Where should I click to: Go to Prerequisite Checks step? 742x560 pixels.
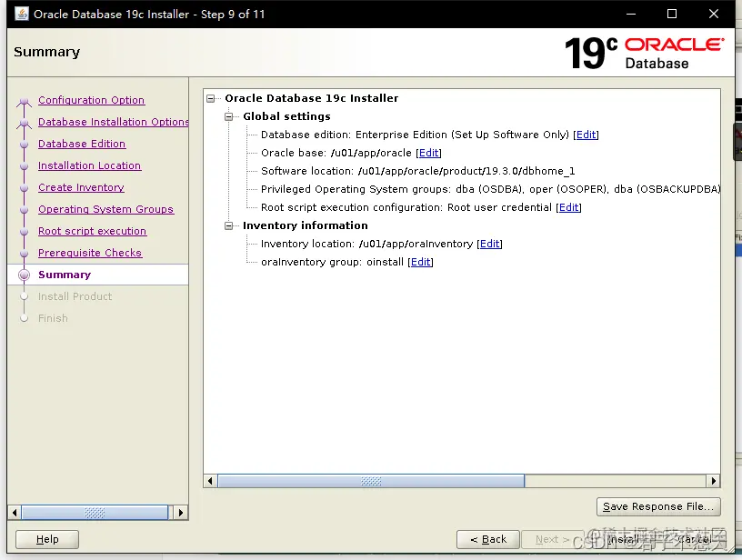[x=90, y=253]
